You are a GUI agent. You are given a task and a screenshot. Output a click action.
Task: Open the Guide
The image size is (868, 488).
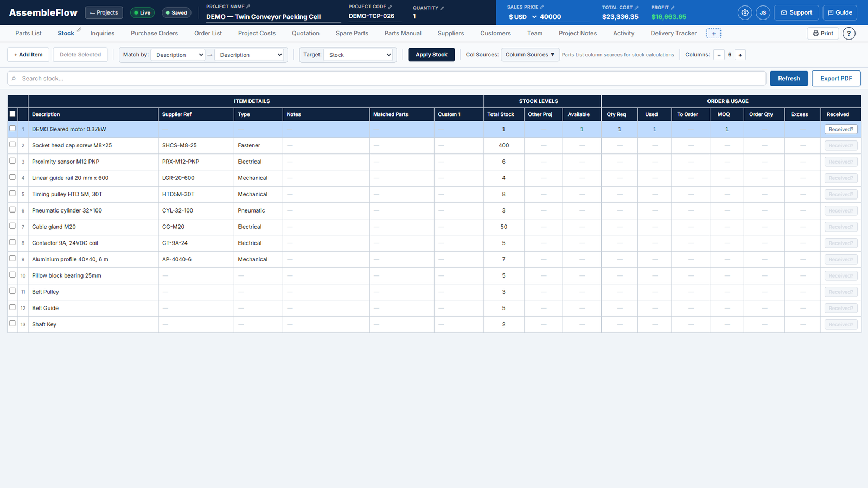pos(839,12)
